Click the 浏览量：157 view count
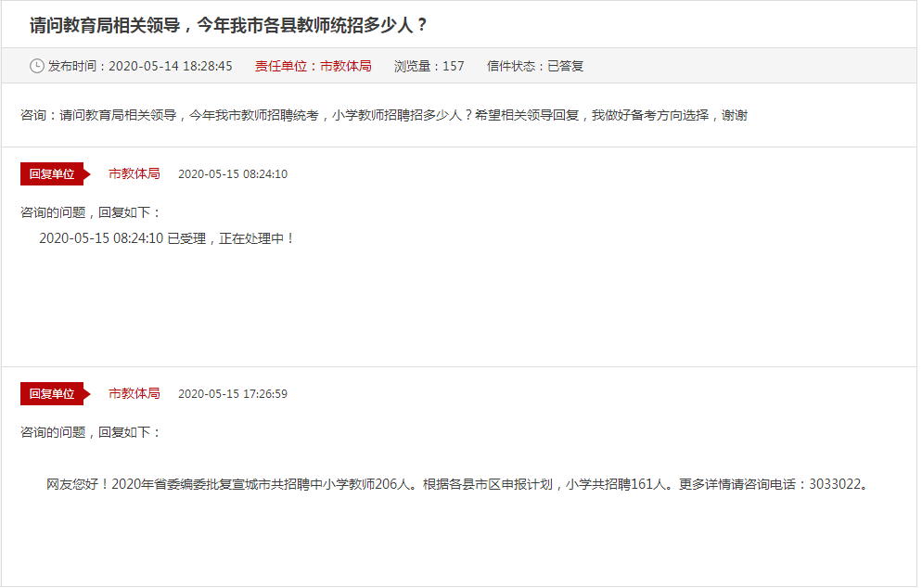 429,66
